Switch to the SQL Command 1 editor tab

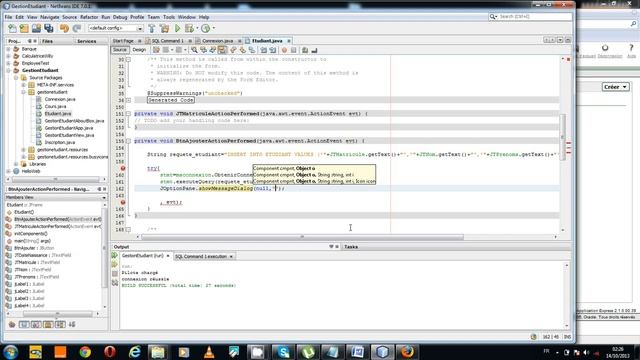tap(168, 41)
